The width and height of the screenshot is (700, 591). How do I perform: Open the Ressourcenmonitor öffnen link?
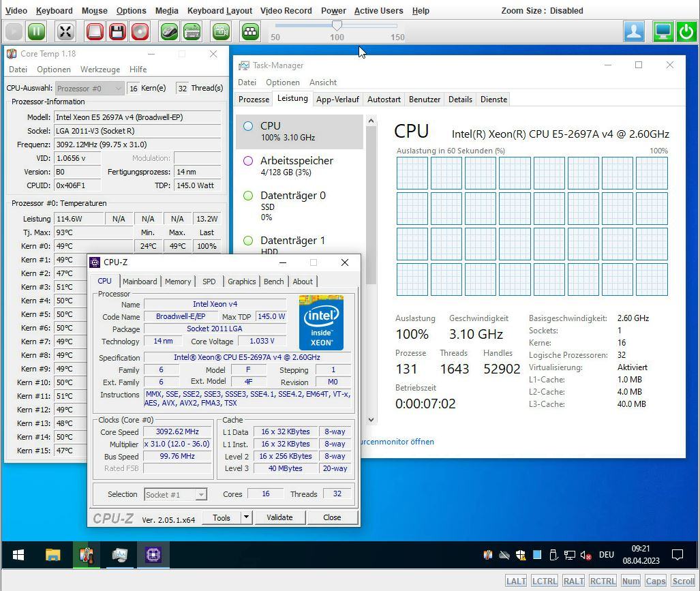tap(397, 442)
